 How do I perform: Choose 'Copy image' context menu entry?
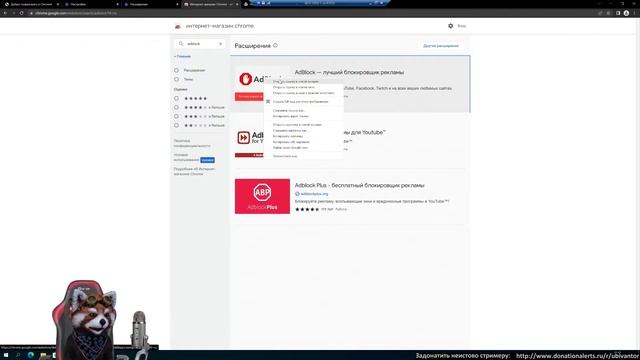point(304,136)
